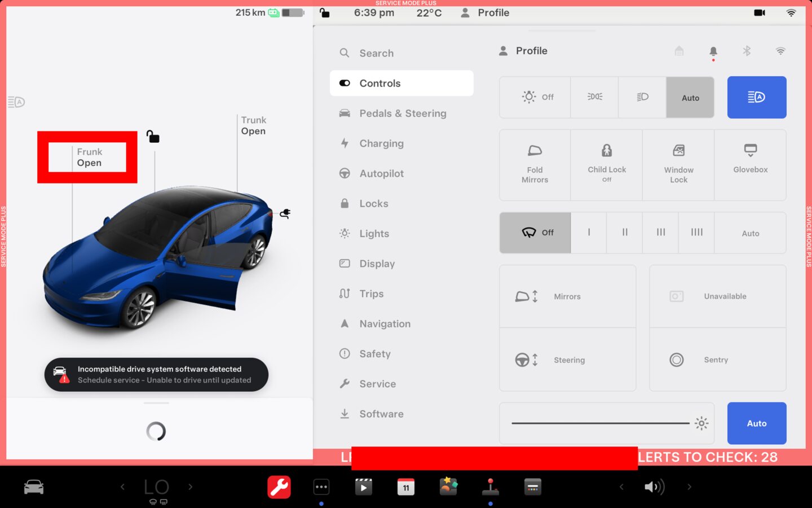Open the charge port plug icon
Screen dimensions: 812x508
[x=285, y=213]
